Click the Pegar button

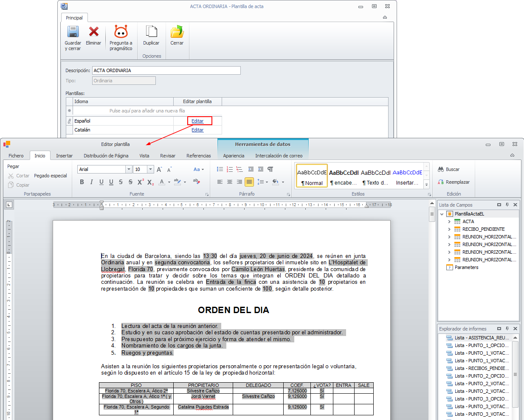click(13, 166)
